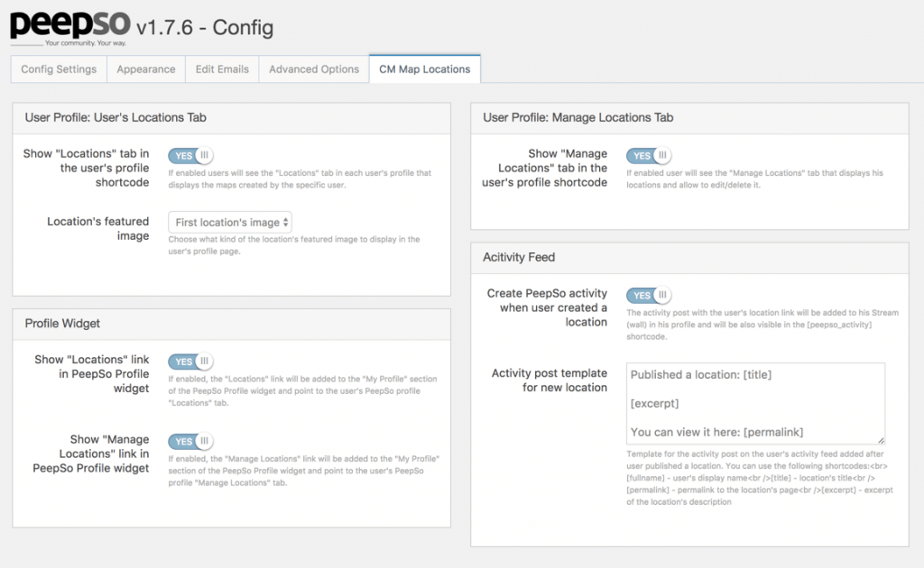Toggle Show "Manage Locations" tab in profile shortcode

click(649, 155)
